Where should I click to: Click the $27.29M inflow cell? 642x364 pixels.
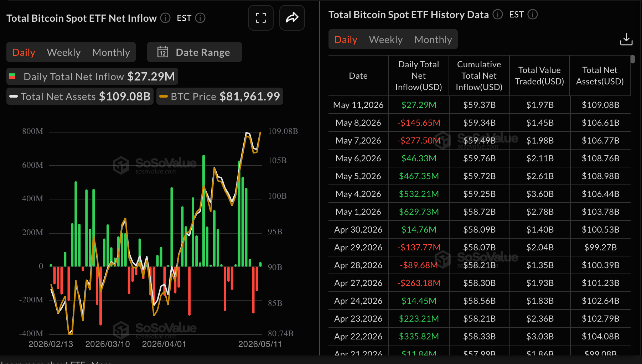(419, 105)
